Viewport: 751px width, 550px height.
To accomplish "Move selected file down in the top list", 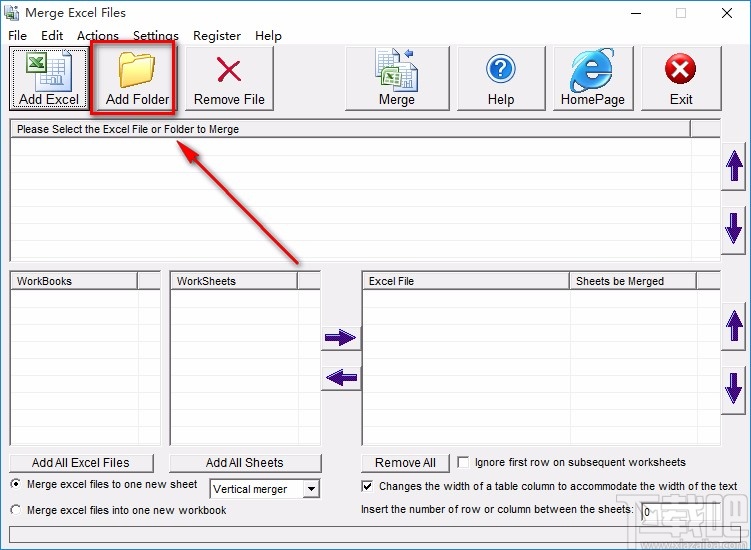I will (x=734, y=229).
